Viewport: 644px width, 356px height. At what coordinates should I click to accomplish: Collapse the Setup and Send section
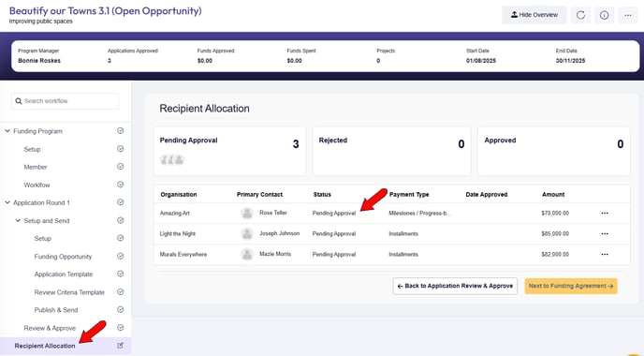point(18,221)
